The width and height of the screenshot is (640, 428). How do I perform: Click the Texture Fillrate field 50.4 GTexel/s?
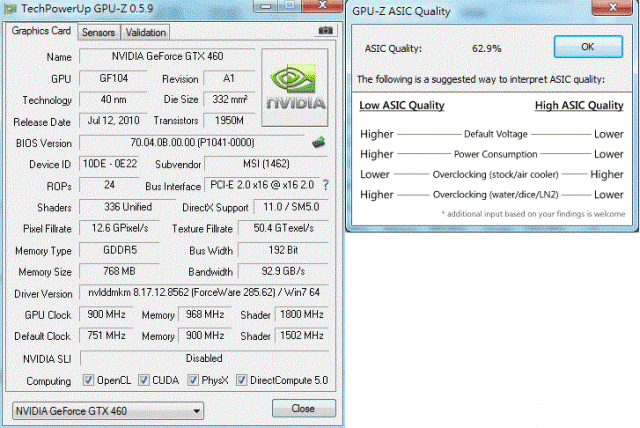283,228
